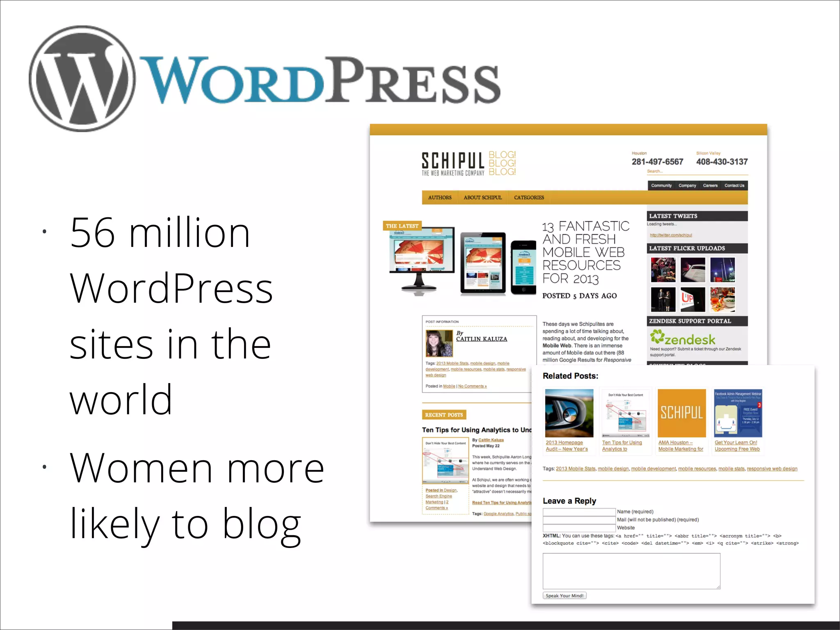Open the Mobile category link in Posted in
This screenshot has height=630, width=840.
pos(449,386)
